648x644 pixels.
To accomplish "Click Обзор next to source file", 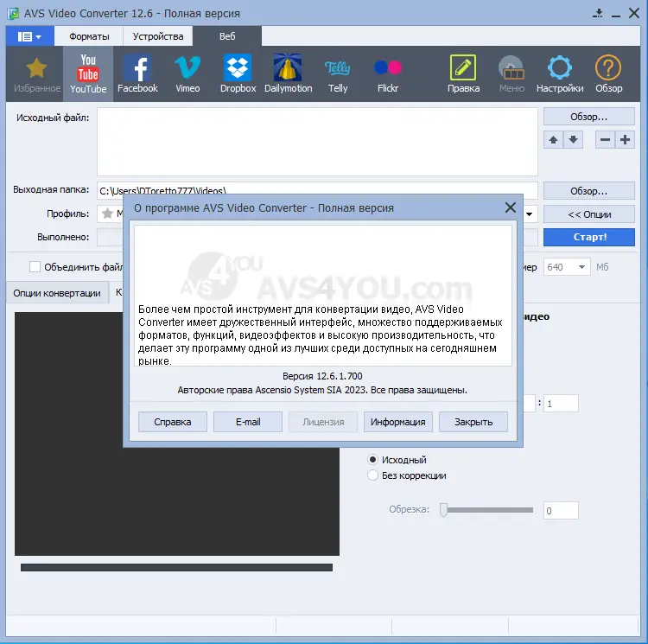I will [x=589, y=117].
